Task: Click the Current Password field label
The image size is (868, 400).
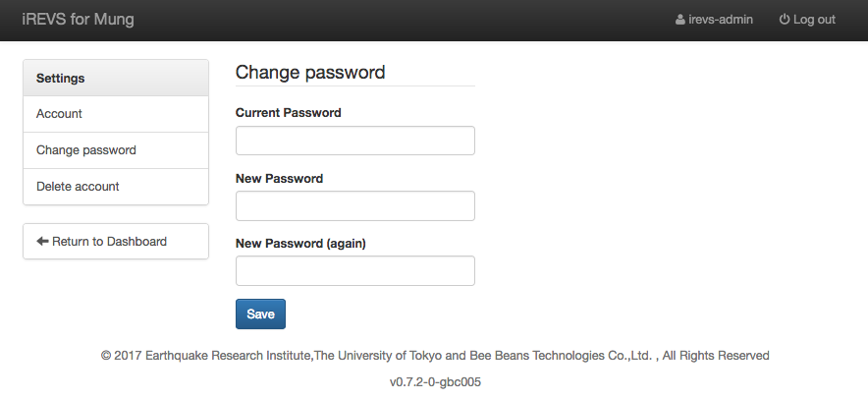Action: pyautogui.click(x=289, y=113)
